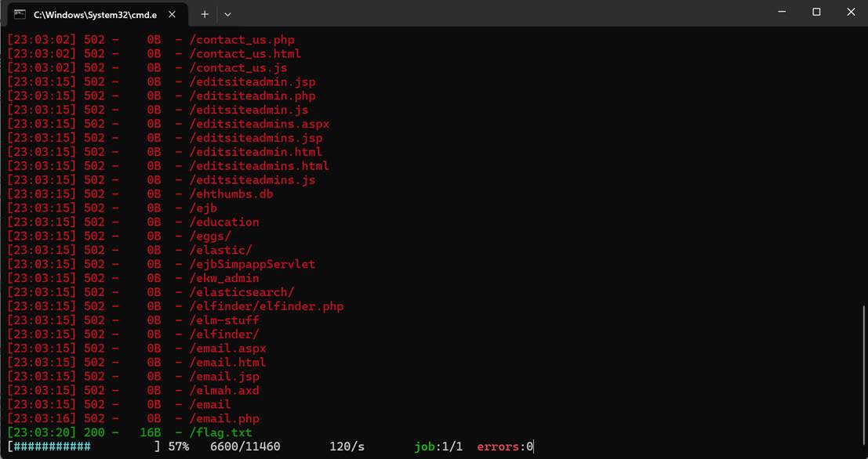868x459 pixels.
Task: Open a new terminal tab with the plus icon
Action: tap(202, 14)
